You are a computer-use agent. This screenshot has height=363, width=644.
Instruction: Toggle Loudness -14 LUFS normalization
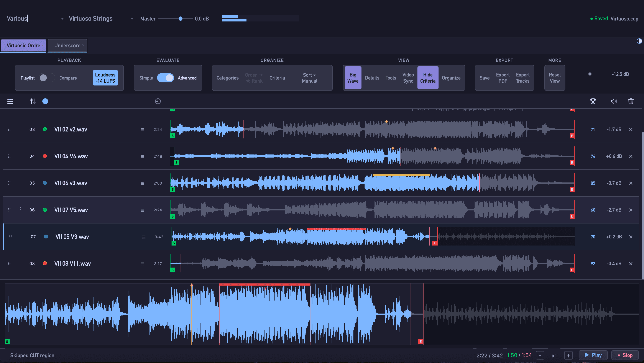point(105,78)
